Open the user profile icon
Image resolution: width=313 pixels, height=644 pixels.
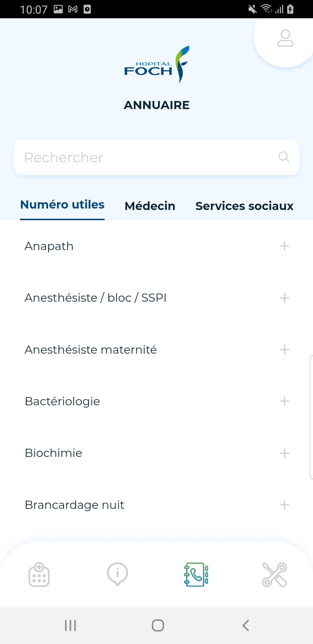tap(285, 38)
